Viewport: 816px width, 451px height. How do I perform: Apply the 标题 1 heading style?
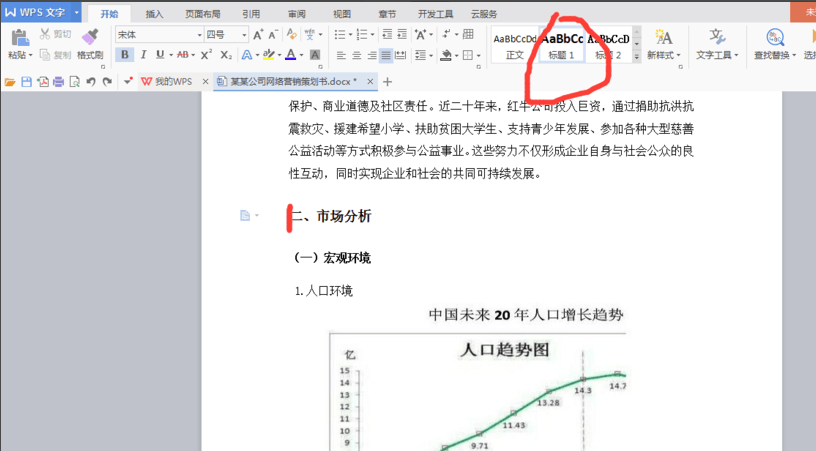[x=562, y=45]
